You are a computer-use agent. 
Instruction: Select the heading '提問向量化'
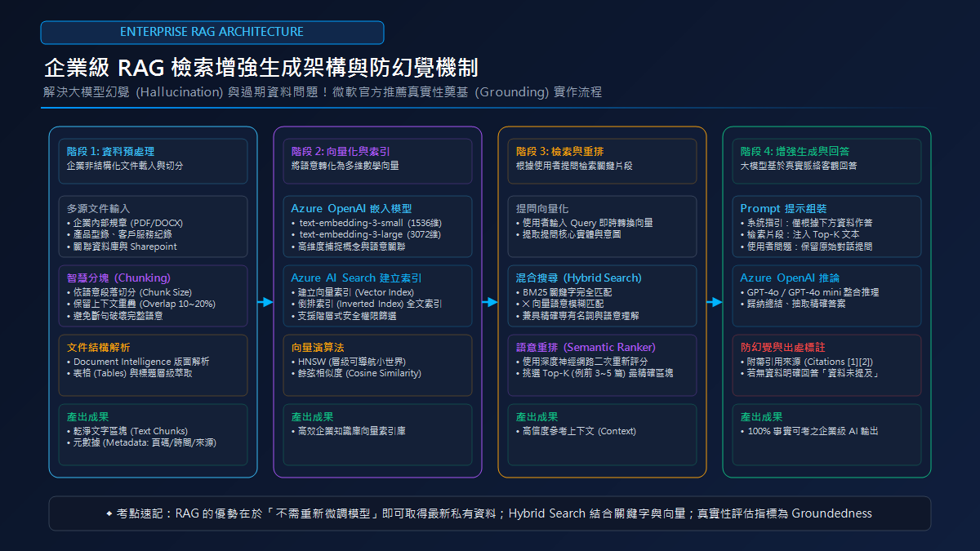pos(542,208)
